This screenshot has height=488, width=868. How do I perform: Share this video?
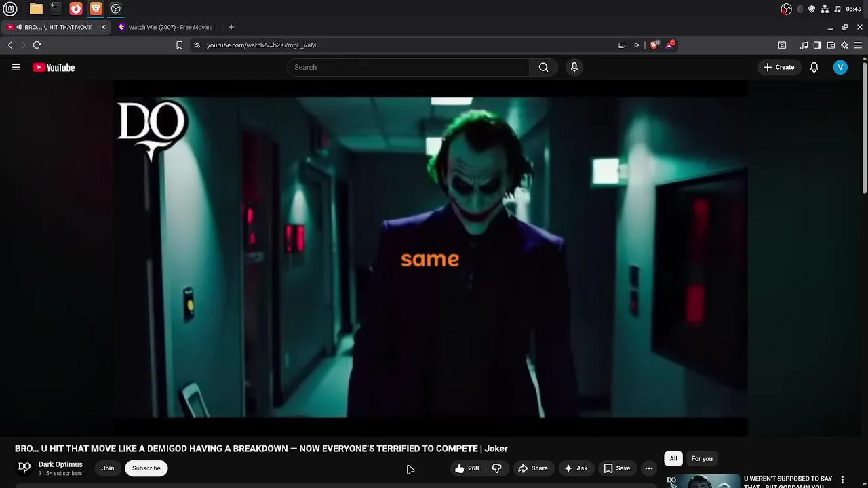click(x=532, y=468)
